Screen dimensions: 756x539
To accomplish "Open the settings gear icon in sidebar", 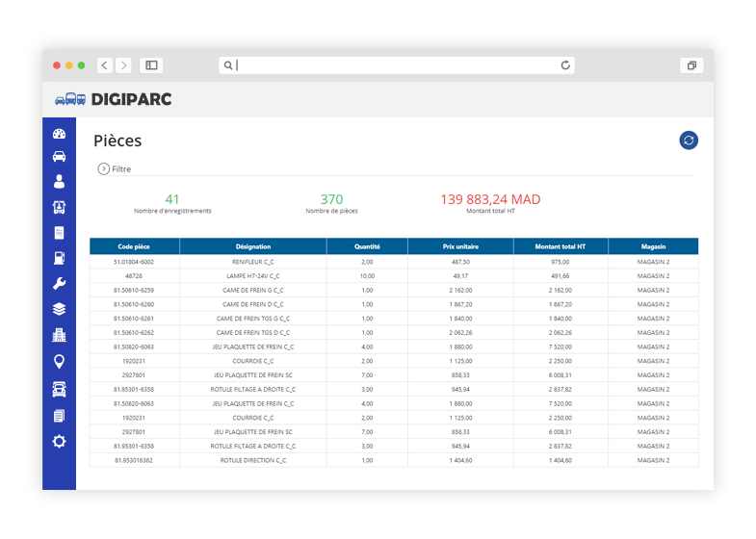I will tap(60, 441).
